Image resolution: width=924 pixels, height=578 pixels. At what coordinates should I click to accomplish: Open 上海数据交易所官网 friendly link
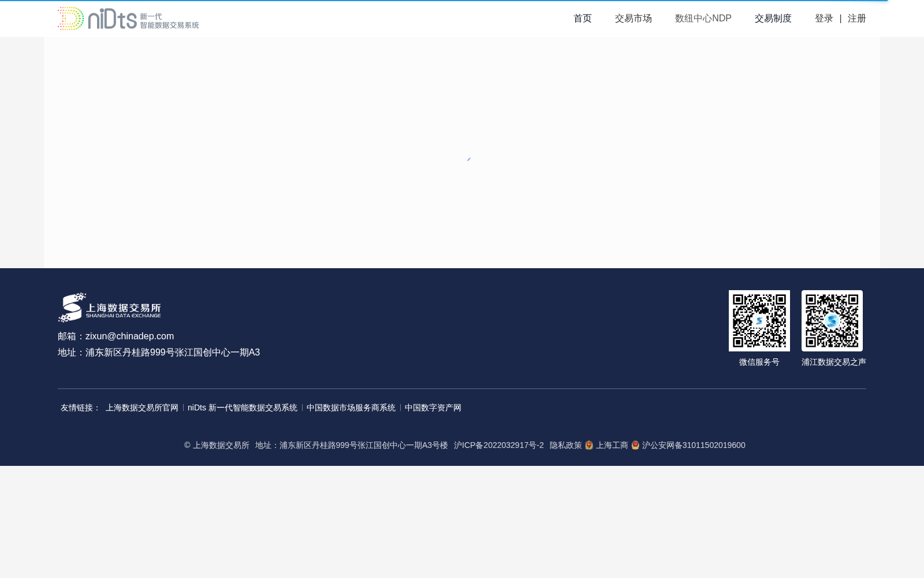(141, 408)
